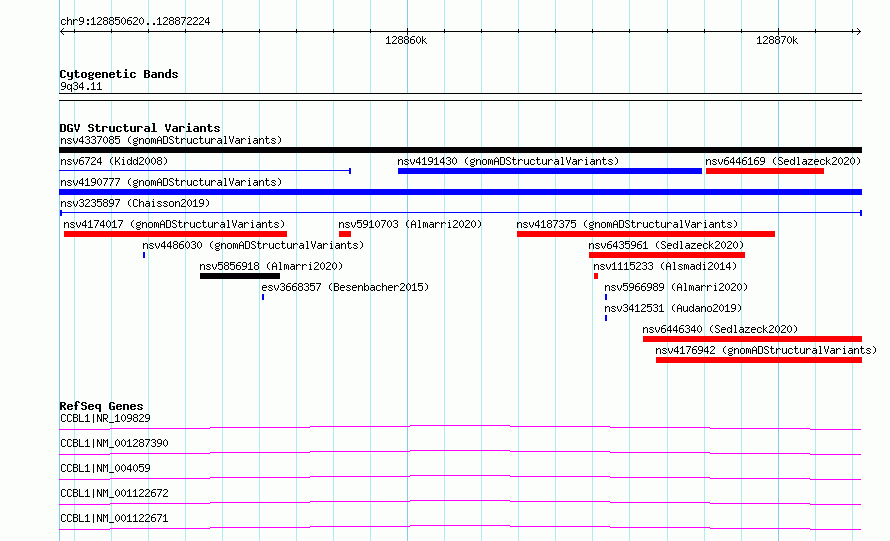Click tiny blue nsv4486030 marker
Screen dimensions: 890x541
pos(144,255)
